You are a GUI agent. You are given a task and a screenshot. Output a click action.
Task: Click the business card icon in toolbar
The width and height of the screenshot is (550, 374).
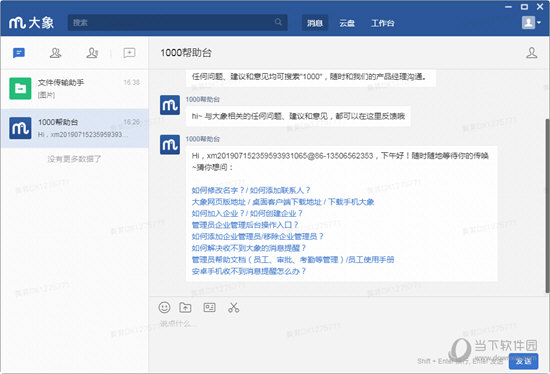[209, 307]
